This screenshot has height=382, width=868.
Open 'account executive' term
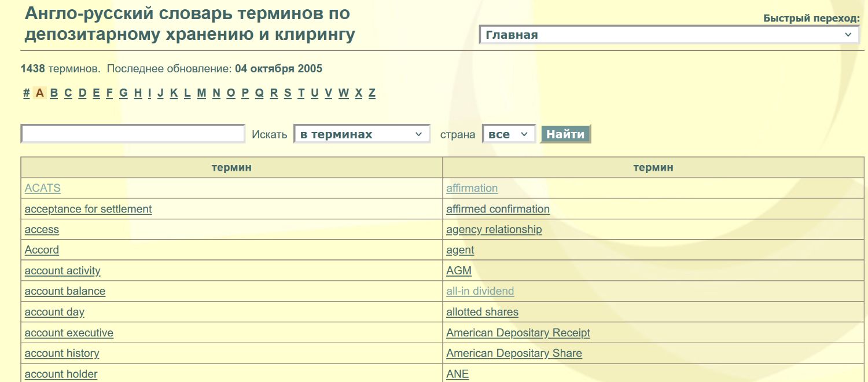pos(69,333)
